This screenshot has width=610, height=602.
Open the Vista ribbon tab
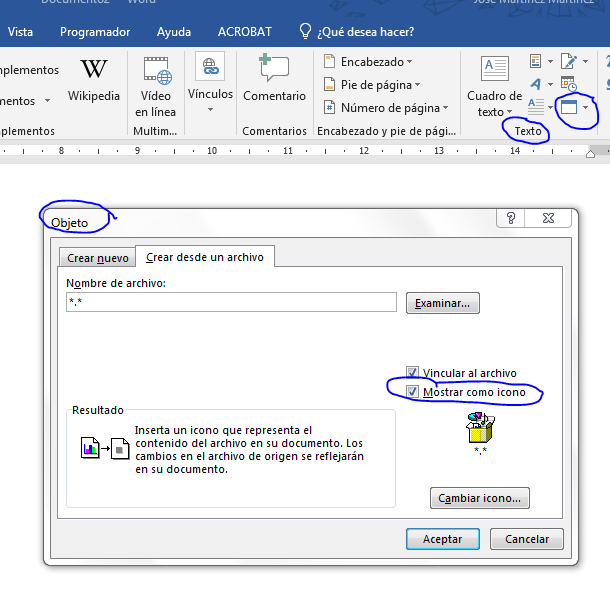click(20, 32)
